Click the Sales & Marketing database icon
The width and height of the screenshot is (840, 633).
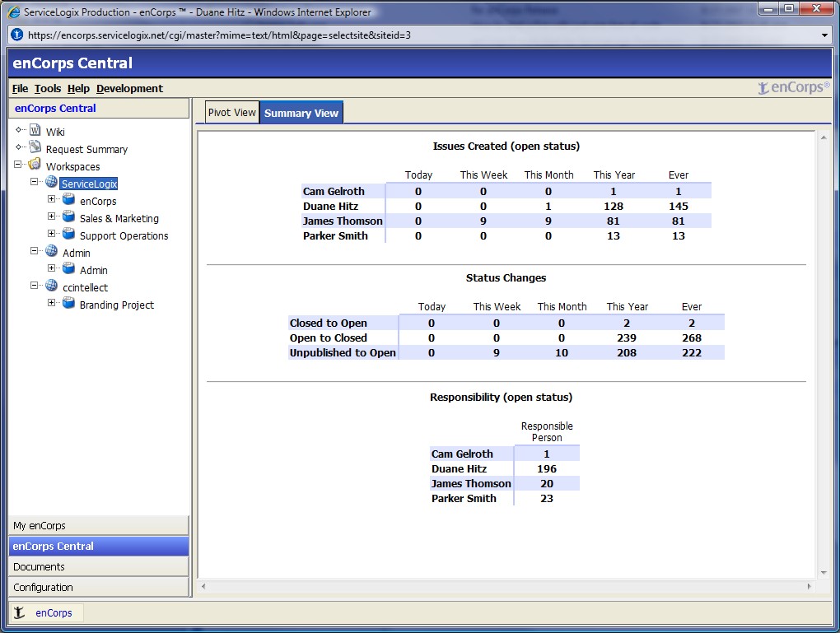click(x=68, y=216)
